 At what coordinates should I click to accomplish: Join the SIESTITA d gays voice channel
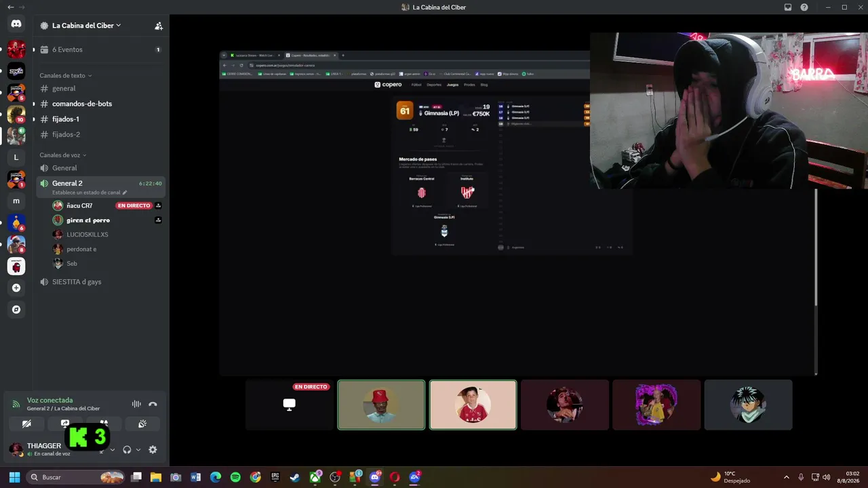[100, 282]
